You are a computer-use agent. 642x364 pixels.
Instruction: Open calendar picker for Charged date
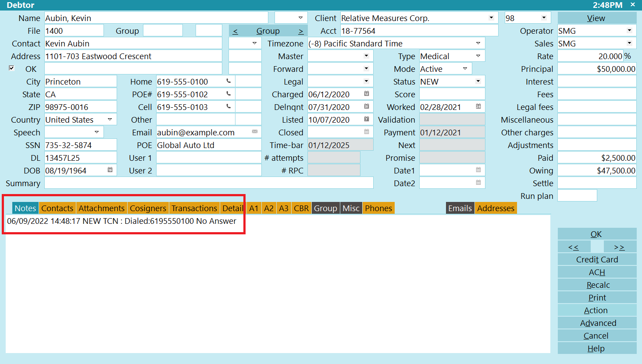(x=367, y=94)
